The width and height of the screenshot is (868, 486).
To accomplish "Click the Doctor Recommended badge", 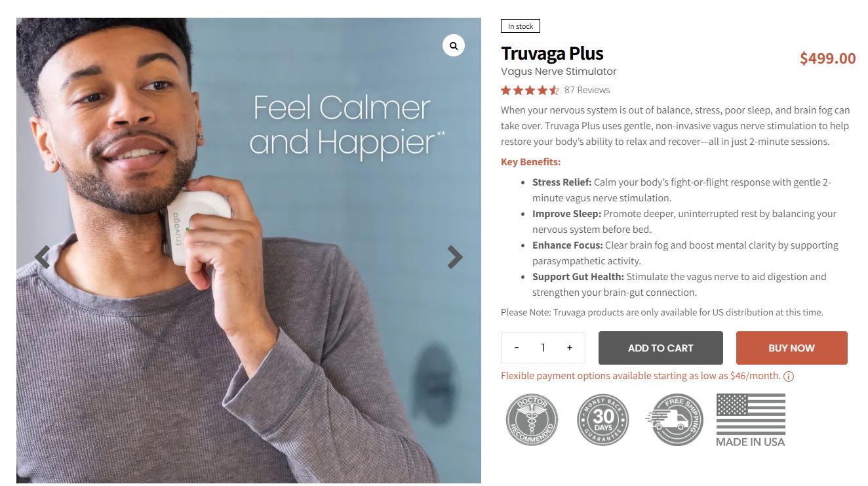I will (532, 420).
